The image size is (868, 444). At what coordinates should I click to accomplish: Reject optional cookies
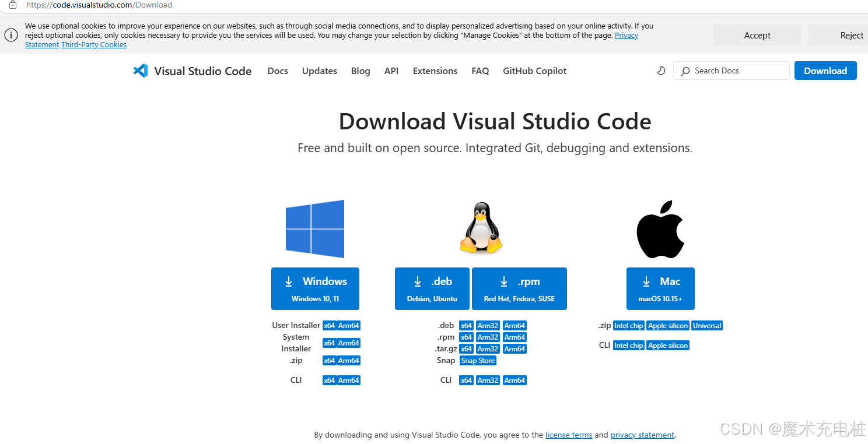(838, 35)
